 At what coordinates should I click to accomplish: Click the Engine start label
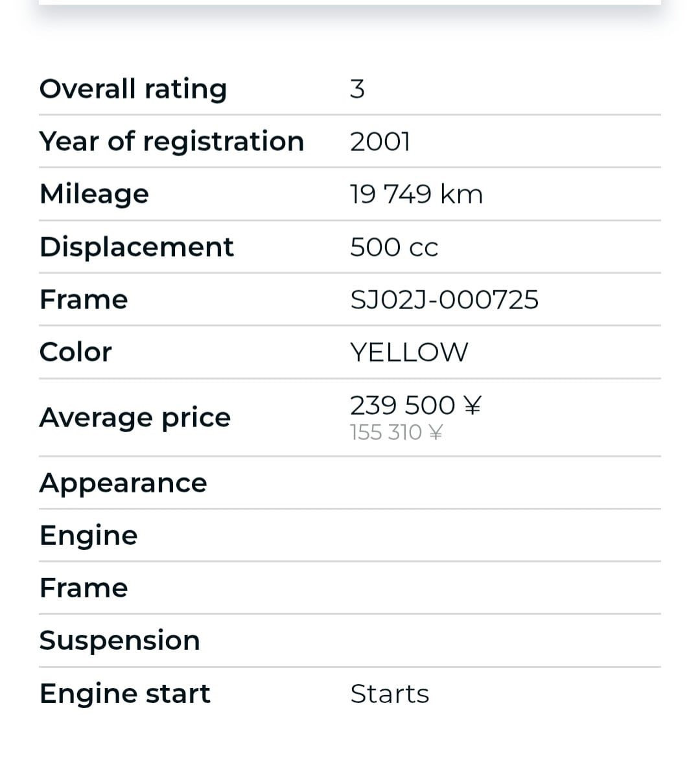pos(124,693)
